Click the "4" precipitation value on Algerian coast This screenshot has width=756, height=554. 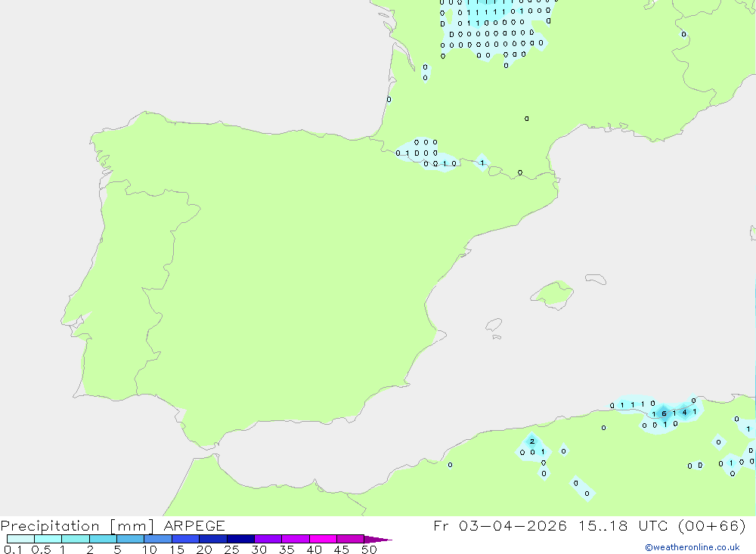(684, 412)
